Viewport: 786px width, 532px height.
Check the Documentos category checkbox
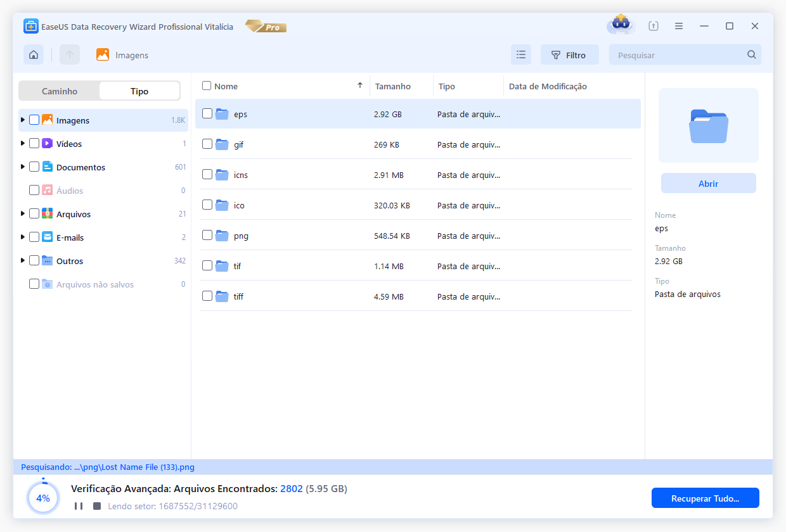34,167
